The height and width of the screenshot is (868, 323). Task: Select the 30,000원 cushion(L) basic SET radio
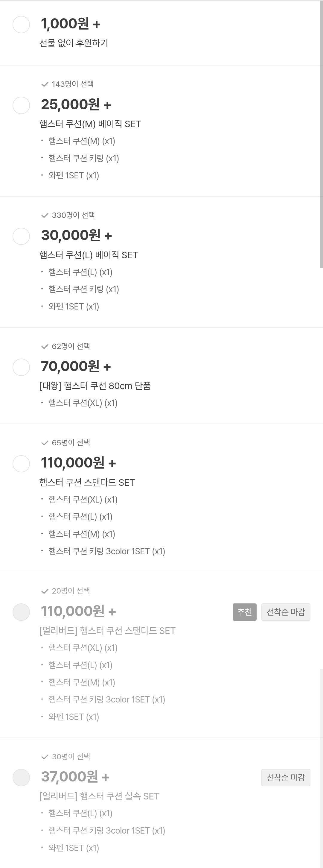point(21,236)
